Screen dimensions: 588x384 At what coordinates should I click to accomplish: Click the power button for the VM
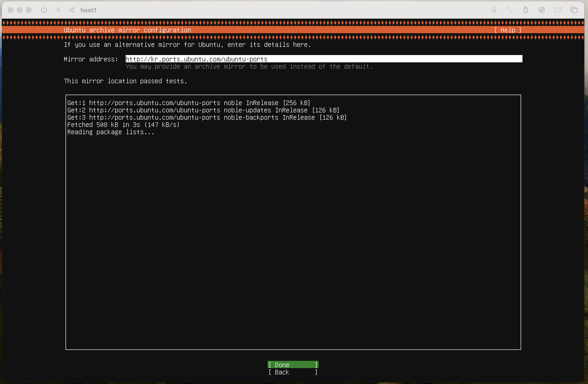coord(44,10)
